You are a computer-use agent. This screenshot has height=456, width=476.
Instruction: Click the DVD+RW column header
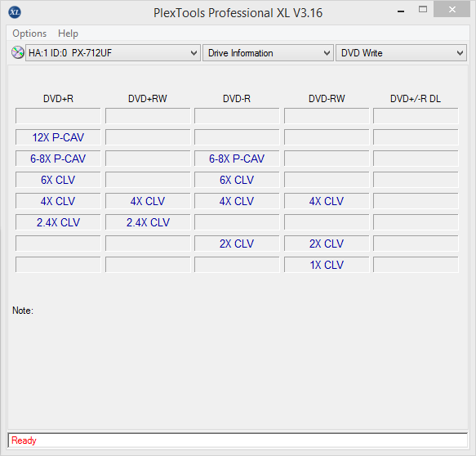coord(148,99)
